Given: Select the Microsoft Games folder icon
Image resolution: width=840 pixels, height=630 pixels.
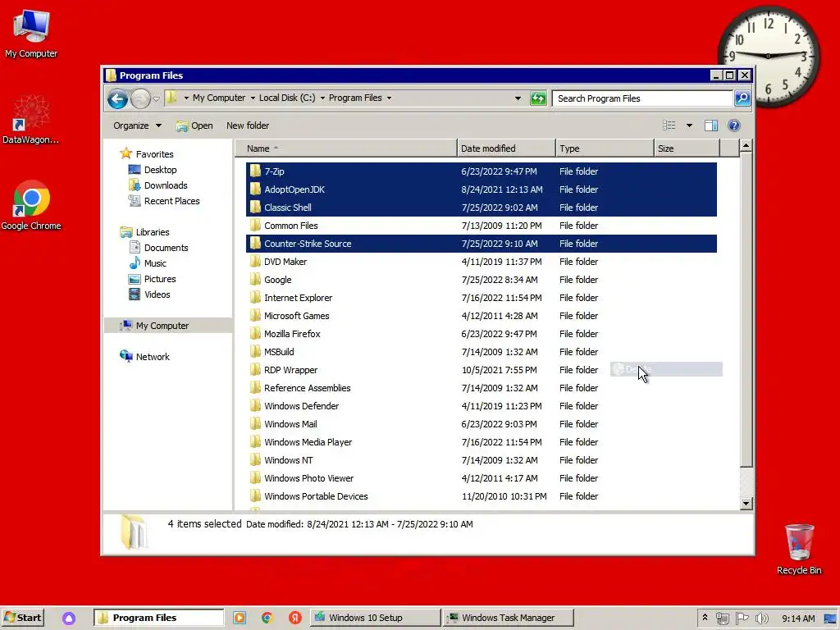Looking at the screenshot, I should 256,316.
